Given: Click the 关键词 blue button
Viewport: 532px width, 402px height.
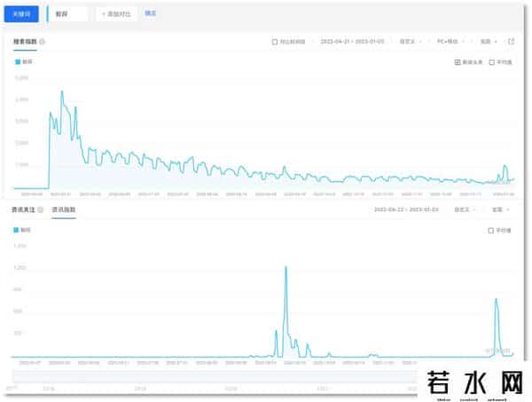Looking at the screenshot, I should tap(21, 14).
